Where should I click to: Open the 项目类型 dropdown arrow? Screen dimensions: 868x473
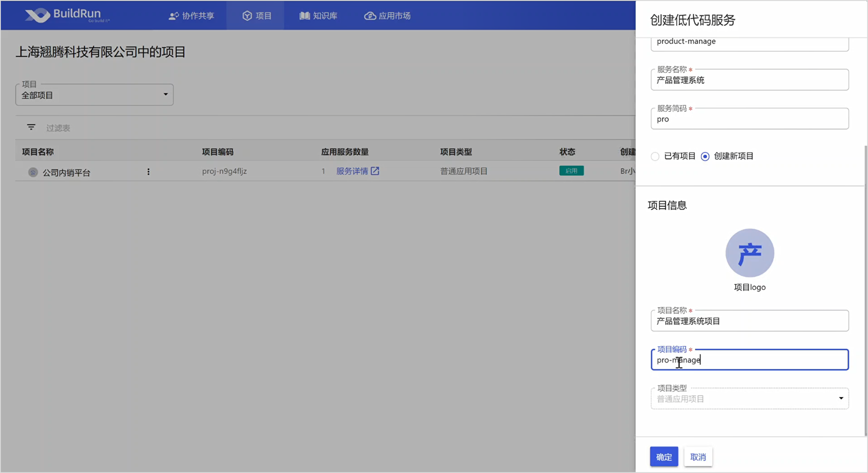click(841, 398)
